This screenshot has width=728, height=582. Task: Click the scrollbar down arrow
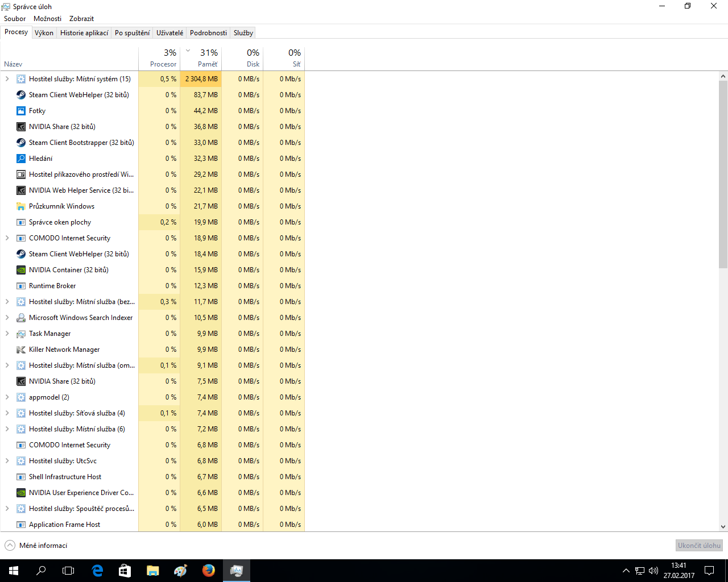click(x=723, y=527)
